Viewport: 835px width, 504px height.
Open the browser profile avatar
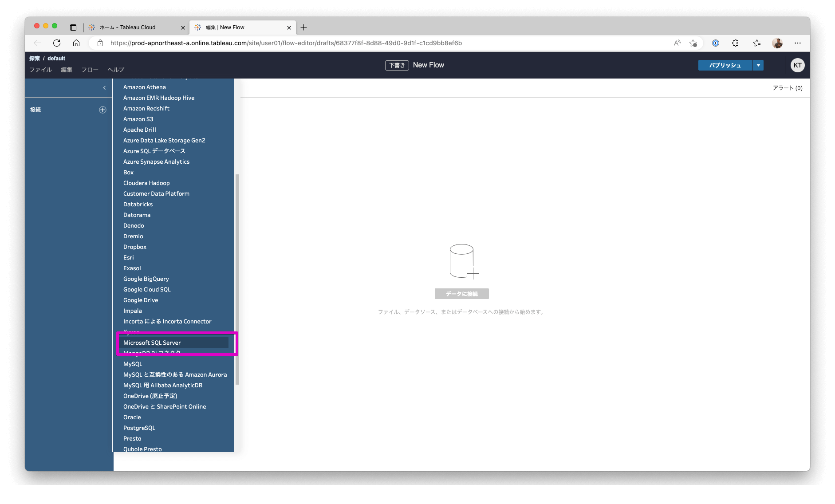tap(777, 43)
